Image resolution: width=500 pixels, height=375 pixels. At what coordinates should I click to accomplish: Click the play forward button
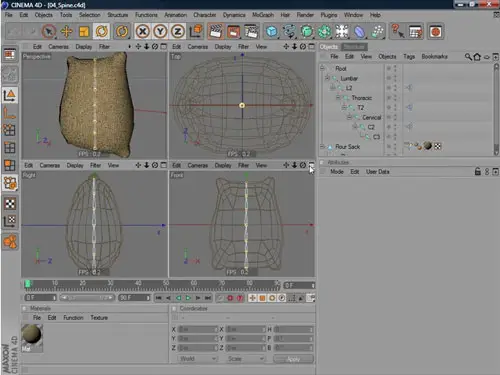point(188,298)
